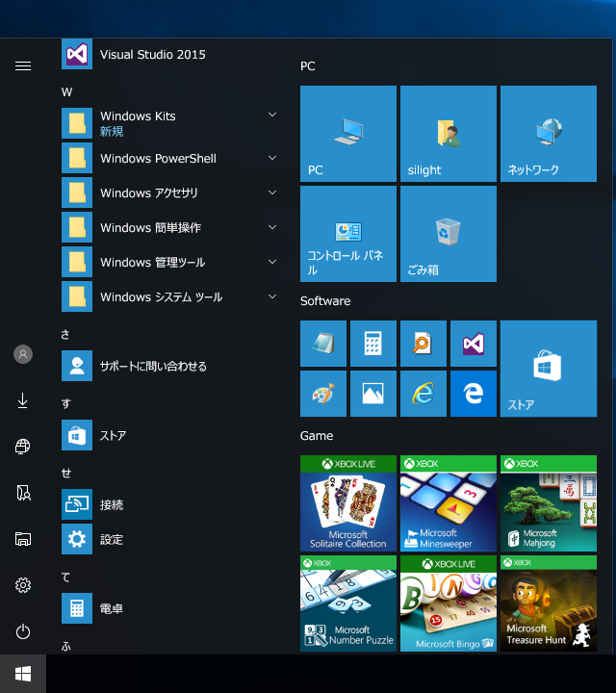Open the ストア medium tile

click(x=549, y=369)
